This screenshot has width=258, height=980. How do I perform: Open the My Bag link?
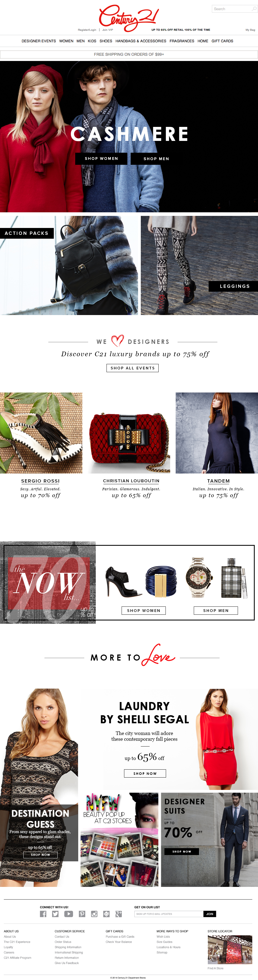click(x=250, y=30)
